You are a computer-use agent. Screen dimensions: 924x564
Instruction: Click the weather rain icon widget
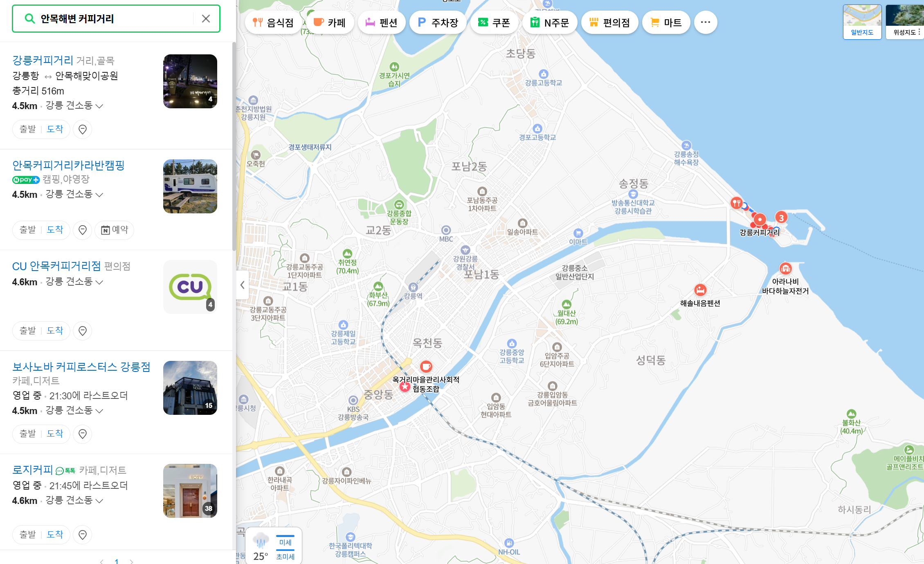(261, 540)
